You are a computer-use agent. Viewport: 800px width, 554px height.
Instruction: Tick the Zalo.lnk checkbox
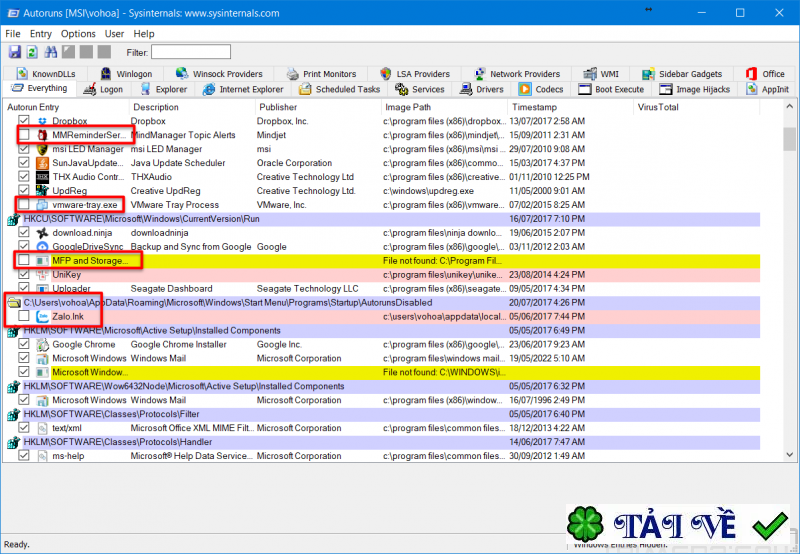[24, 316]
